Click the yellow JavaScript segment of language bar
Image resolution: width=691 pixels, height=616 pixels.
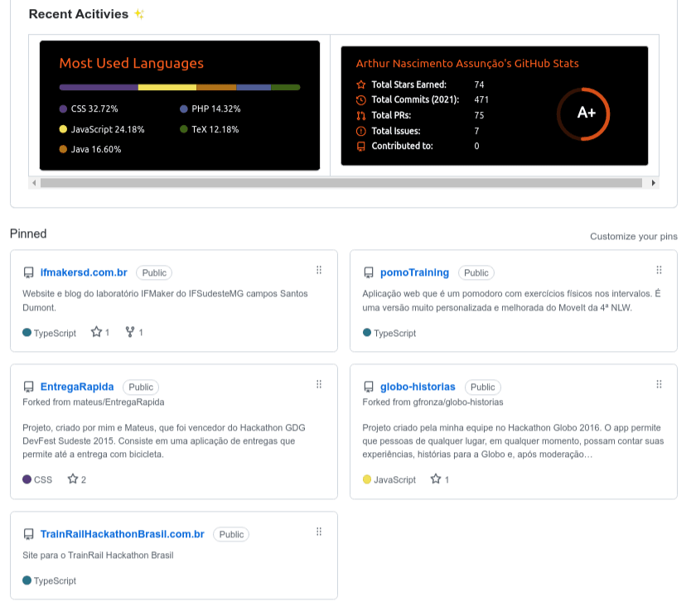[167, 87]
